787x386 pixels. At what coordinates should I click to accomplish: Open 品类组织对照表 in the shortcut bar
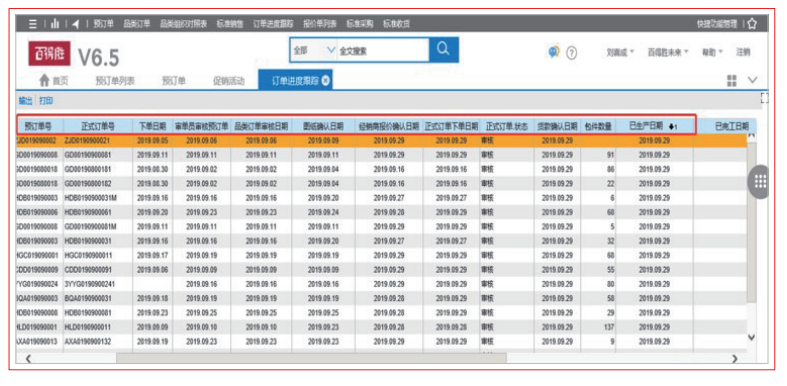[x=183, y=24]
